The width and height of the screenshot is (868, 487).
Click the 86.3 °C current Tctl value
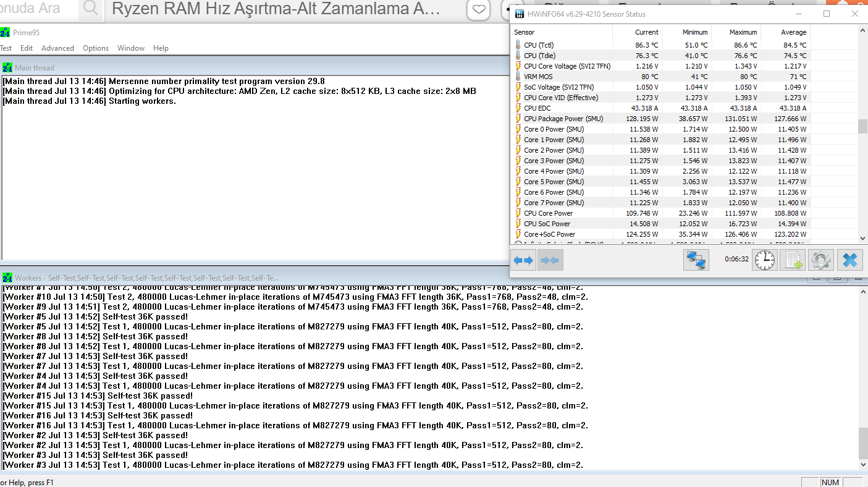pyautogui.click(x=647, y=45)
